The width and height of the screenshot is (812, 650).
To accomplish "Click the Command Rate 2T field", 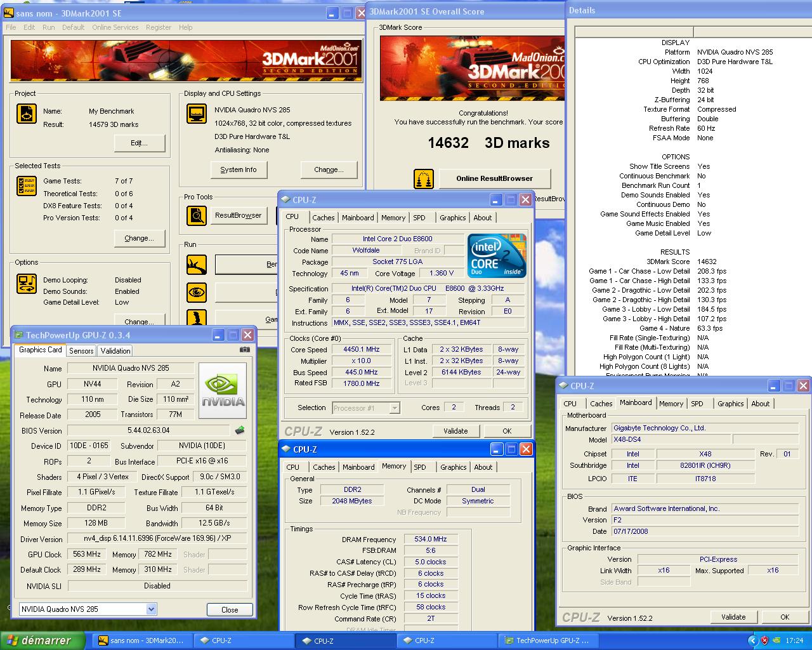I will [431, 619].
